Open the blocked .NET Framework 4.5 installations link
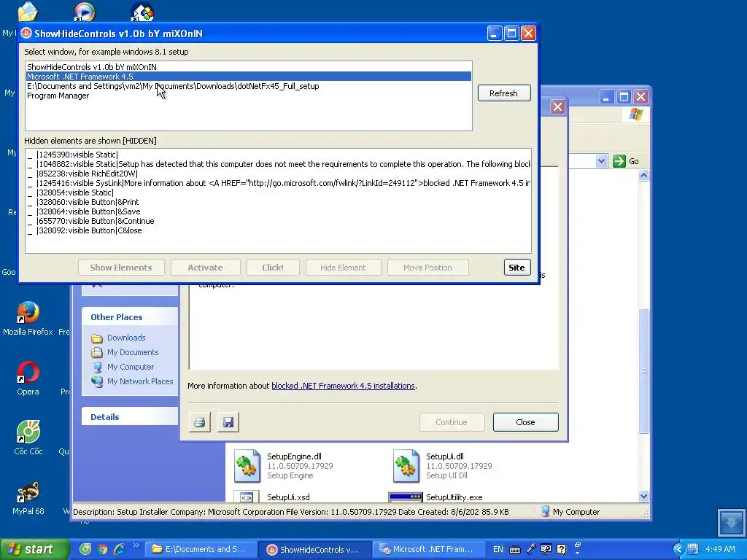The height and width of the screenshot is (560, 747). 343,386
